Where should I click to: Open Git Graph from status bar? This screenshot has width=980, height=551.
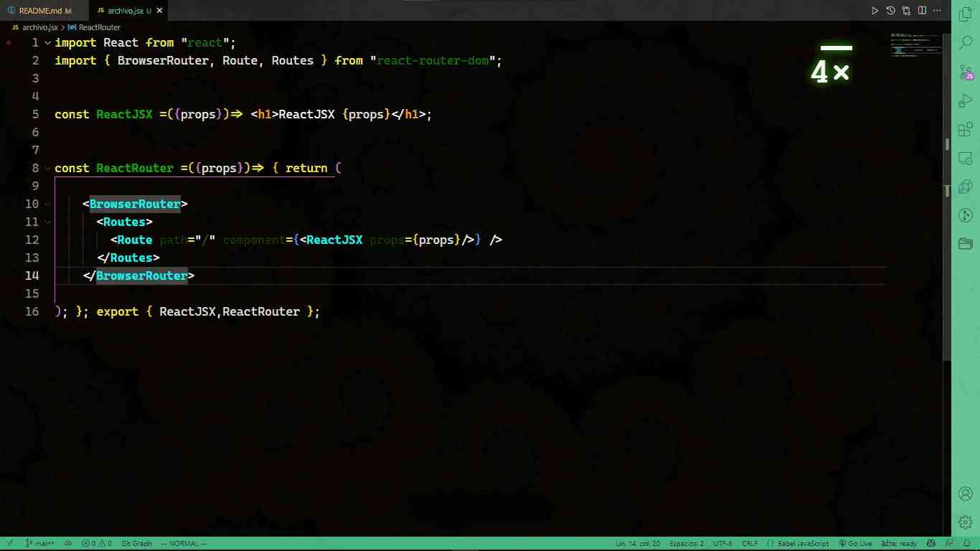[137, 544]
